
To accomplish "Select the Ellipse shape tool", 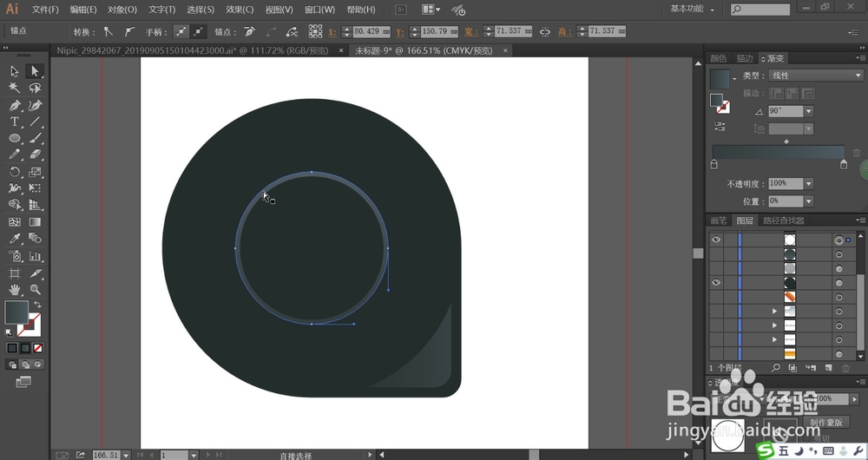I will 15,138.
